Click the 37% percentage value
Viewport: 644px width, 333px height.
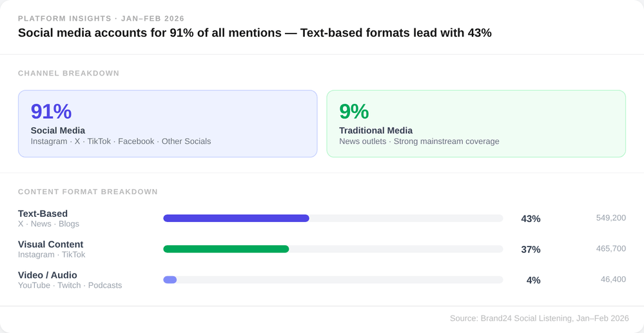point(531,250)
